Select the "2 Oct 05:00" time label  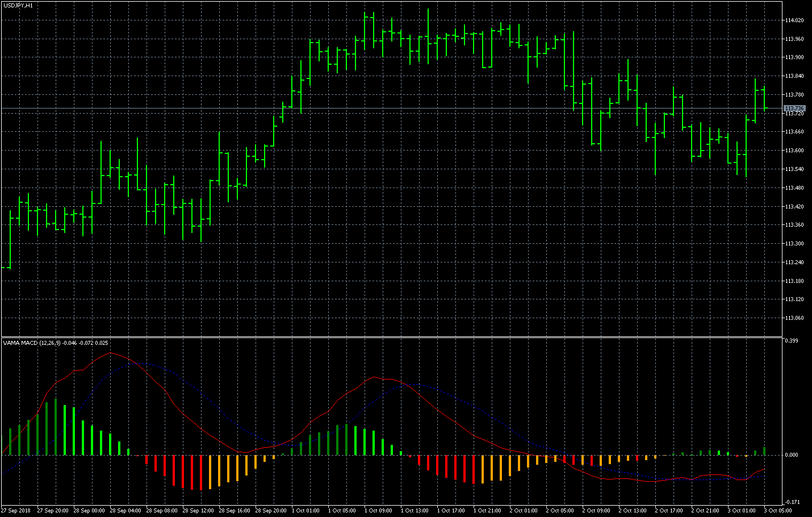pyautogui.click(x=560, y=511)
